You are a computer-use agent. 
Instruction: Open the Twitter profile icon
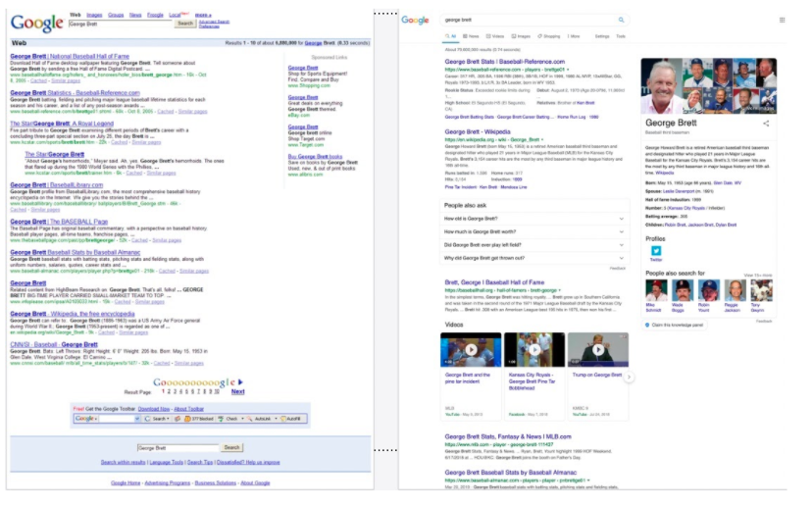pyautogui.click(x=656, y=251)
